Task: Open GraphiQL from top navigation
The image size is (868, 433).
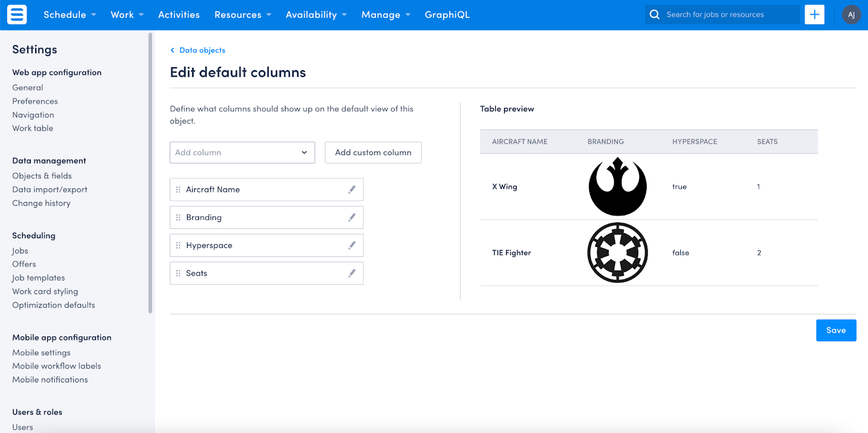Action: (448, 15)
